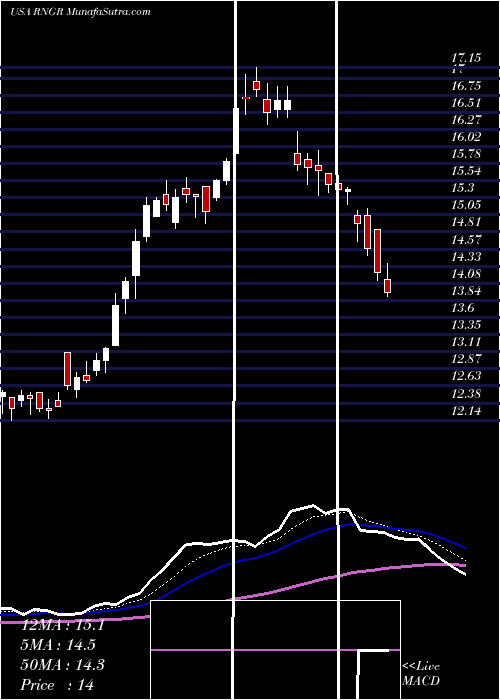
Task: Click the 13.11 price level label
Action: tap(466, 342)
